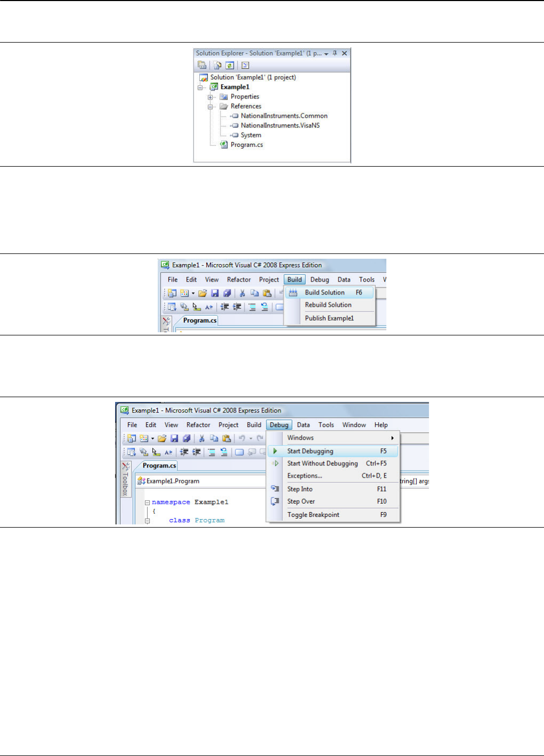Click Save icon in Build-menu window
Screen dimensions: 544x756
coord(215,293)
